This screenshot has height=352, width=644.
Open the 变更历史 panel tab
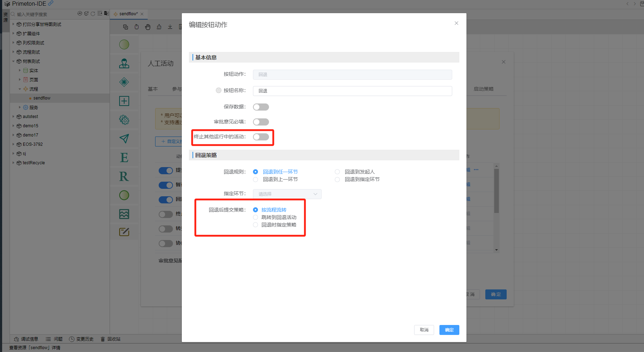[81, 339]
